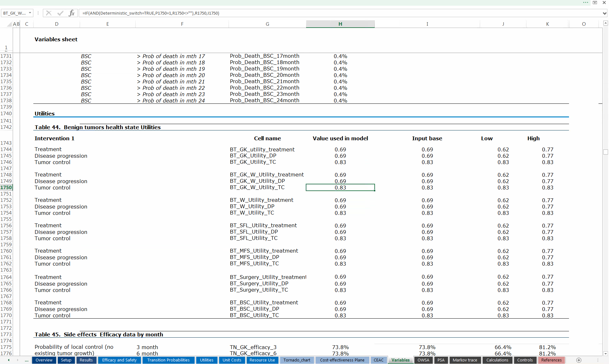Open the Transition Probabilities sheet

click(x=168, y=360)
